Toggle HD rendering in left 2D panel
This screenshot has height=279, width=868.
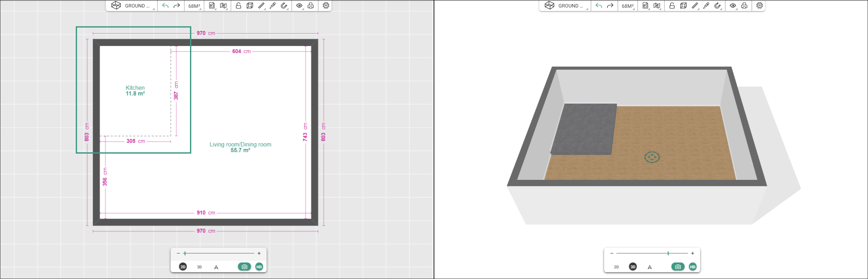pyautogui.click(x=259, y=267)
